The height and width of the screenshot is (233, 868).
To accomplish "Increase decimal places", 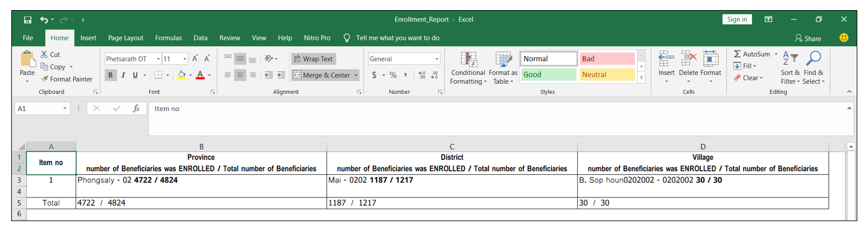I will point(422,75).
